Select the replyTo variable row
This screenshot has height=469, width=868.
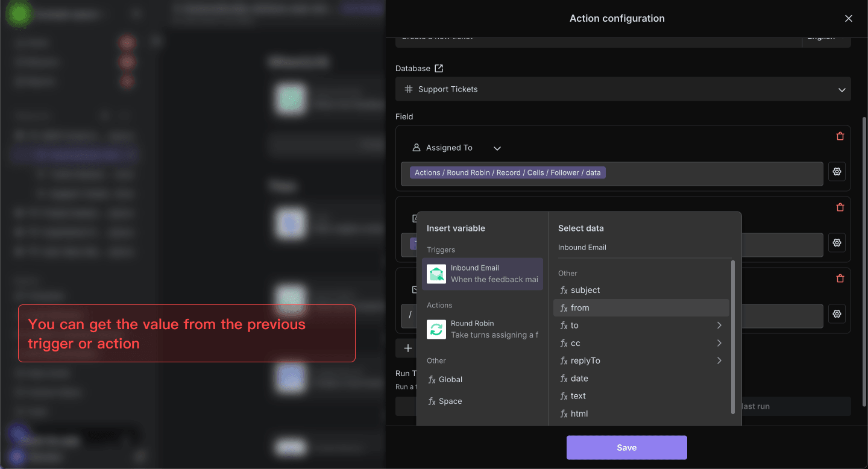click(641, 361)
